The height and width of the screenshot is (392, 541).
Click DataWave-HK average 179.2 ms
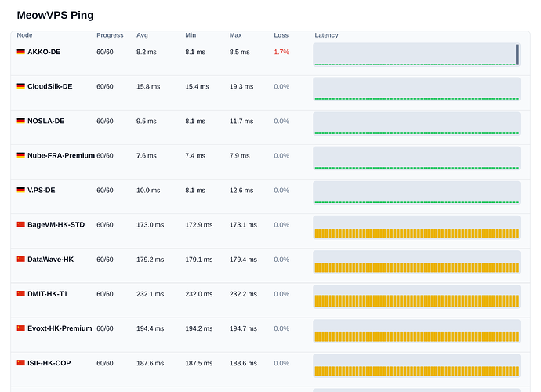pyautogui.click(x=150, y=260)
